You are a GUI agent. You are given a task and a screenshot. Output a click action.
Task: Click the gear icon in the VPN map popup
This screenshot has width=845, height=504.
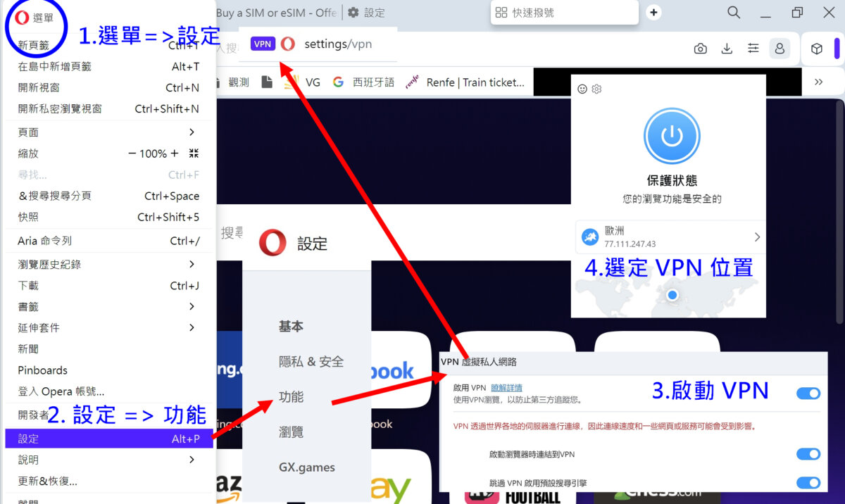click(596, 89)
